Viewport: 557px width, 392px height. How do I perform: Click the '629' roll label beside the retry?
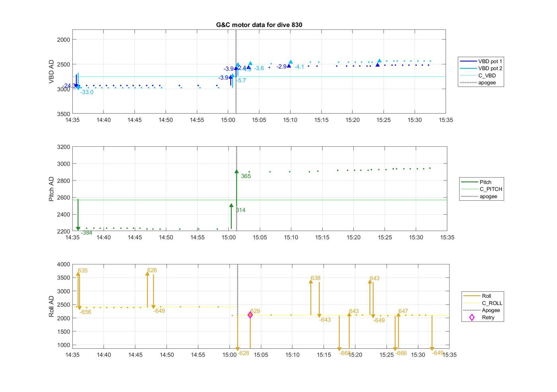[255, 311]
